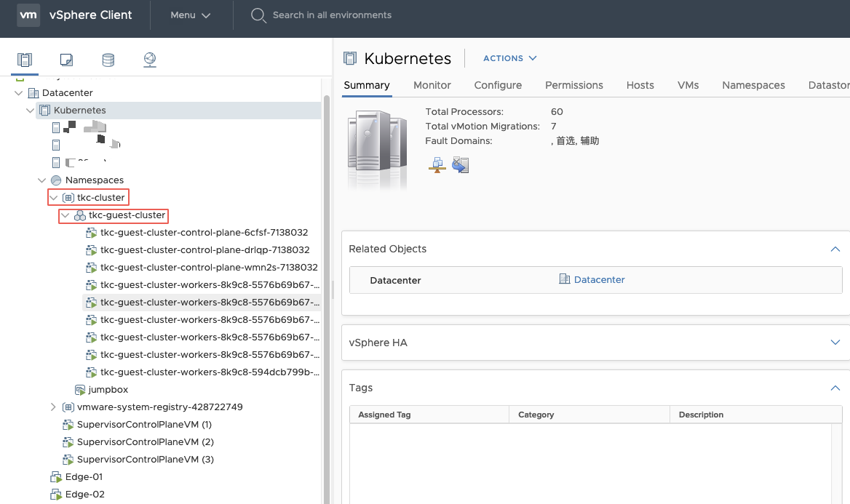Viewport: 850px width, 504px height.
Task: Click VM icon for control-plane-drlqp
Action: (x=91, y=250)
